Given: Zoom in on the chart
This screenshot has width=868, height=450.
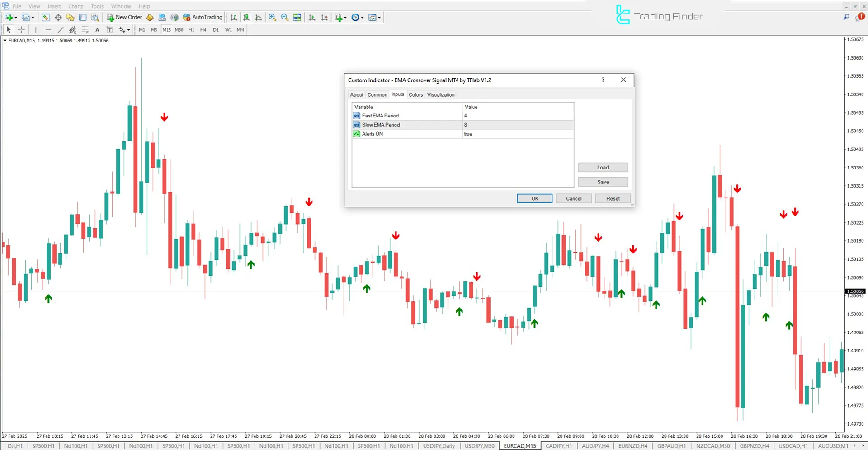Looking at the screenshot, I should point(273,17).
